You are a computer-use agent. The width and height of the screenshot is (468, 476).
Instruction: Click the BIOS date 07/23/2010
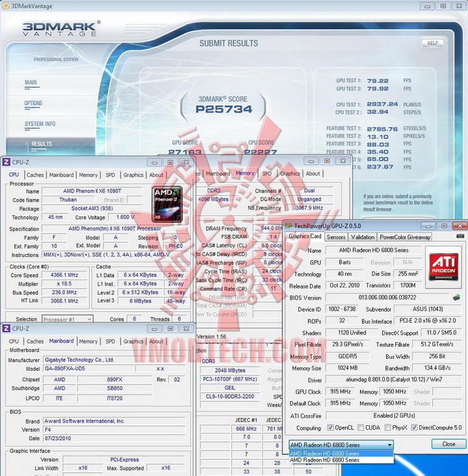pos(114,438)
